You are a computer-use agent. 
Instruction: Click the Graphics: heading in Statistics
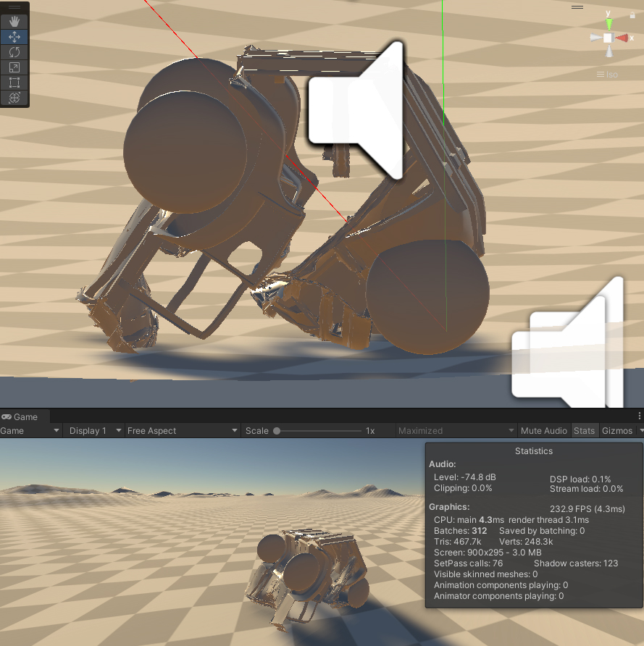pyautogui.click(x=449, y=507)
